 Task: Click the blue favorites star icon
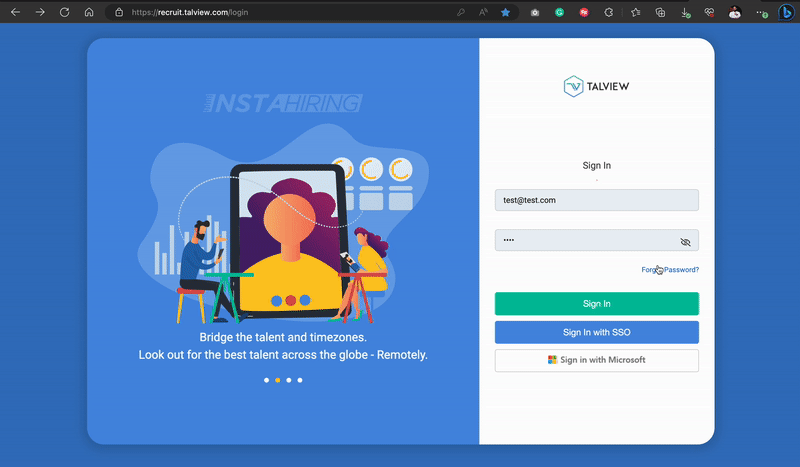coord(505,12)
